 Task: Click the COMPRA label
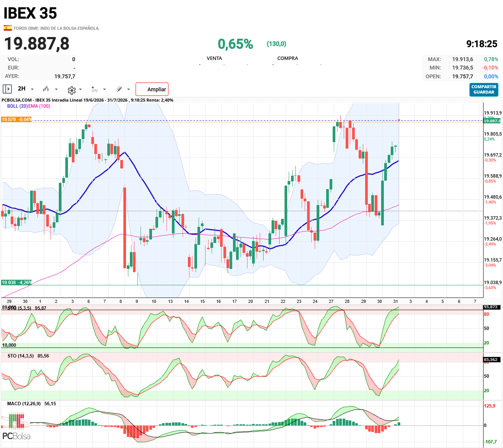click(288, 58)
